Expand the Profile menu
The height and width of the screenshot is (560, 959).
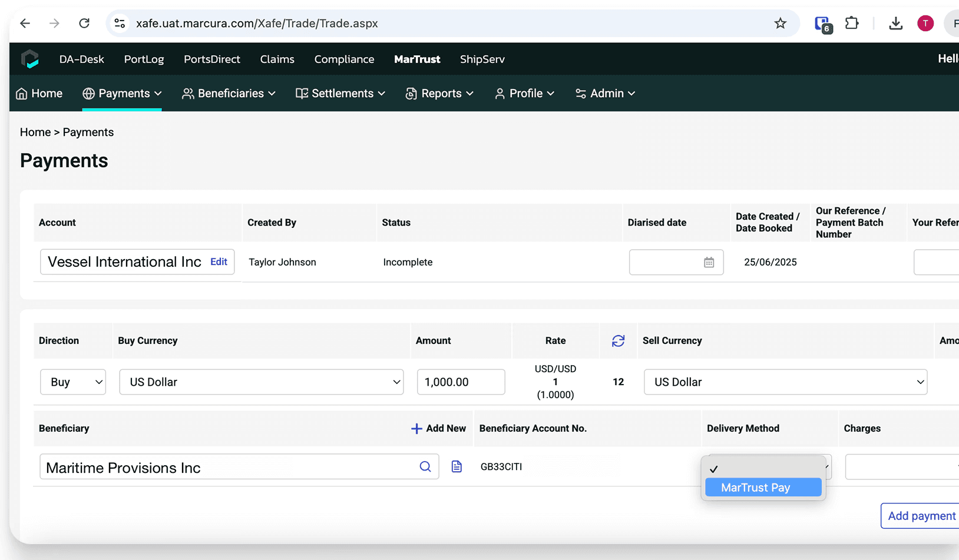coord(524,93)
